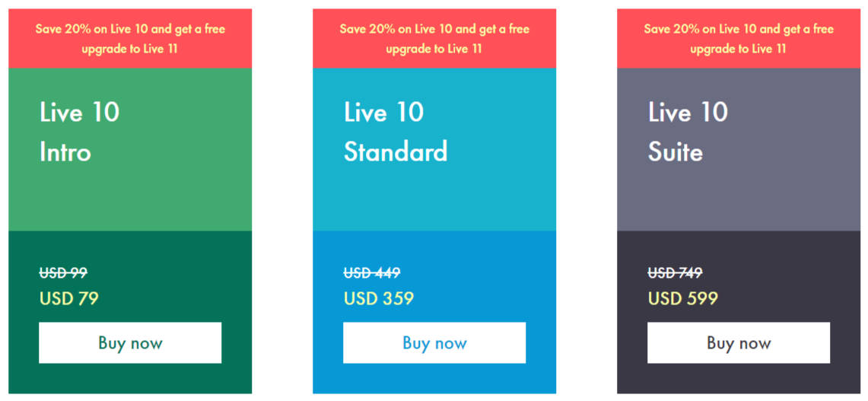Select the promo banner on the Suite card
This screenshot has width=868, height=401.
click(x=739, y=39)
